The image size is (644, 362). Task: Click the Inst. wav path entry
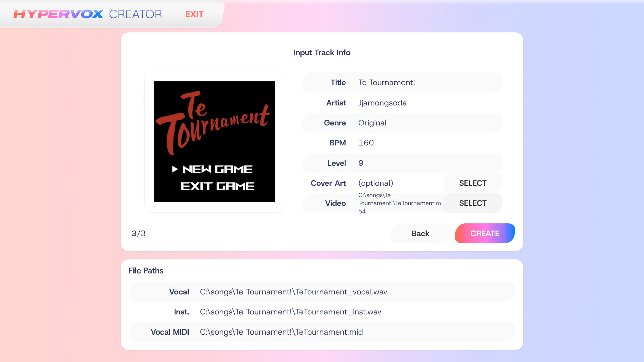(322, 312)
